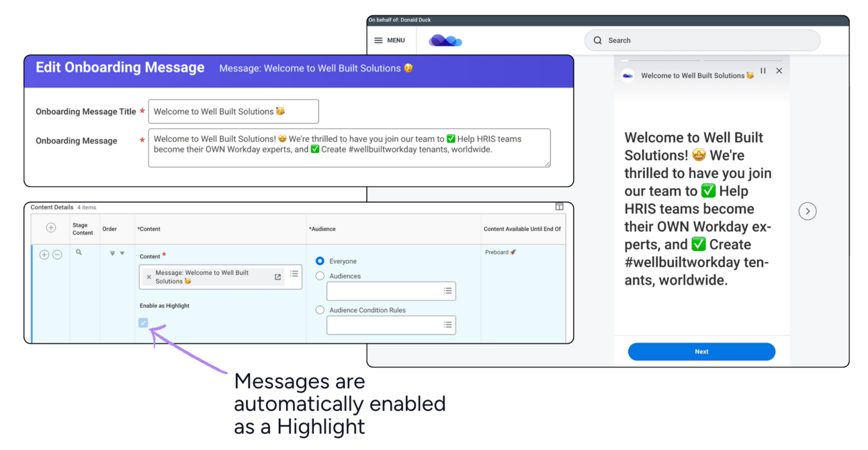Click the story avatar logo icon
Viewport: 868px width, 450px height.
click(x=627, y=75)
